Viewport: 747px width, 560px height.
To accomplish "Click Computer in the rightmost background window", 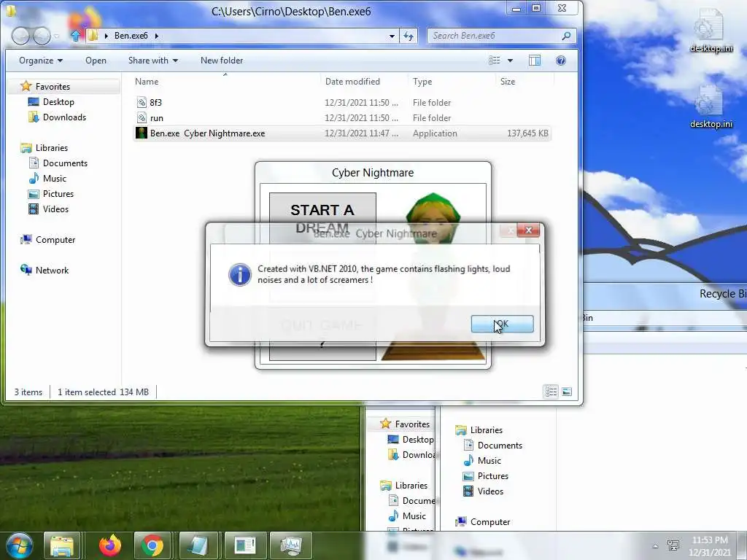I will tap(489, 522).
